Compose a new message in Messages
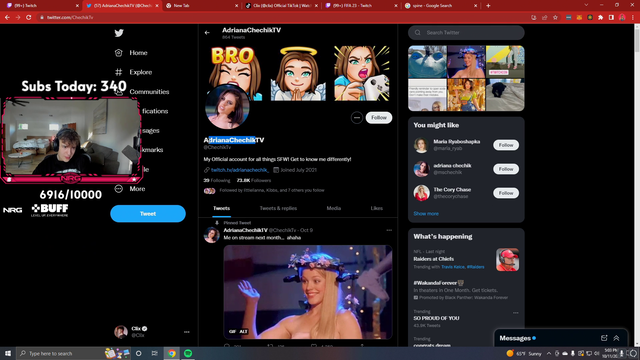Image resolution: width=640 pixels, height=360 pixels. point(604,338)
